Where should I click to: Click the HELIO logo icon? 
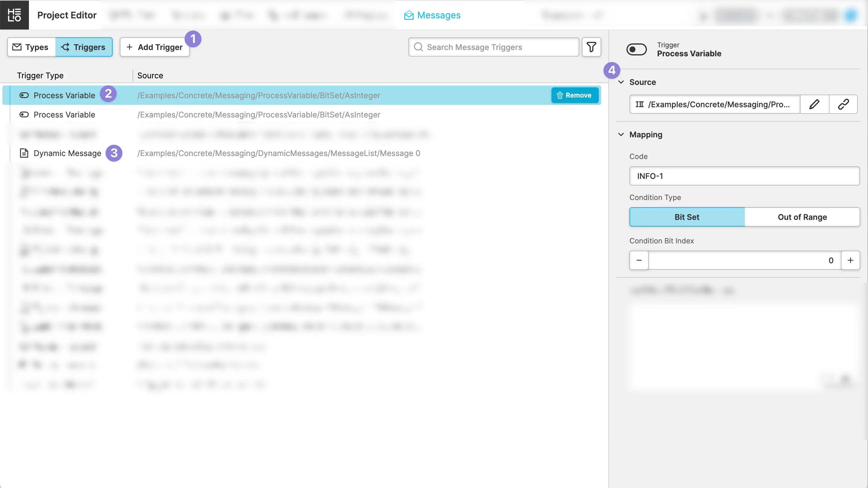point(14,15)
